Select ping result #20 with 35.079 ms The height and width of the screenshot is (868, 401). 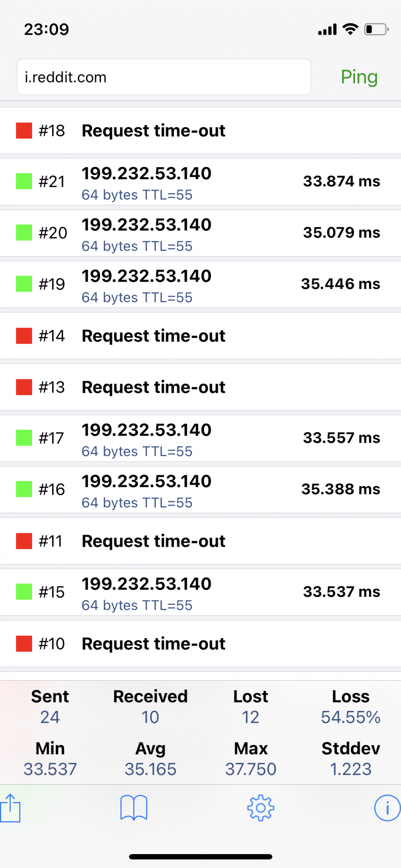pyautogui.click(x=200, y=233)
